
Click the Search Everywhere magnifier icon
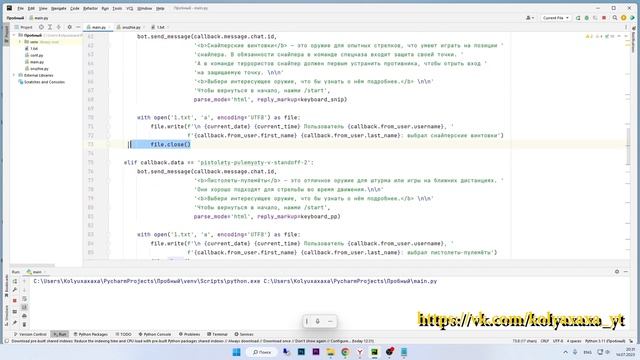point(615,18)
